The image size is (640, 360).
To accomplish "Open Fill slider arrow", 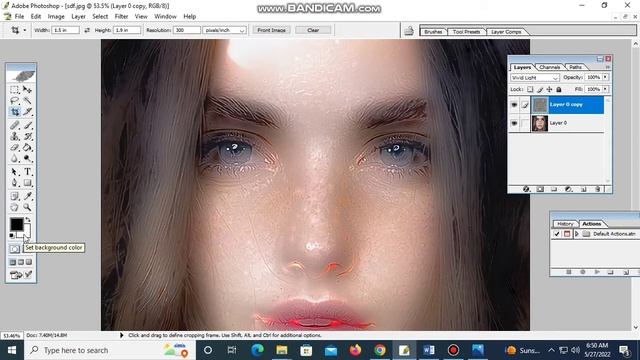I will coord(605,89).
